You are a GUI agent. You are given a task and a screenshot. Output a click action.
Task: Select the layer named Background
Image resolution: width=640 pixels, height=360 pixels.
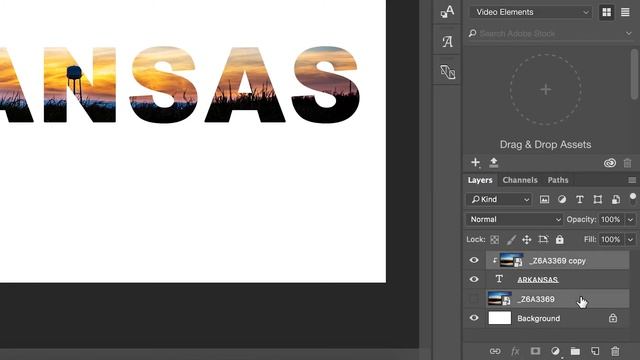point(538,318)
